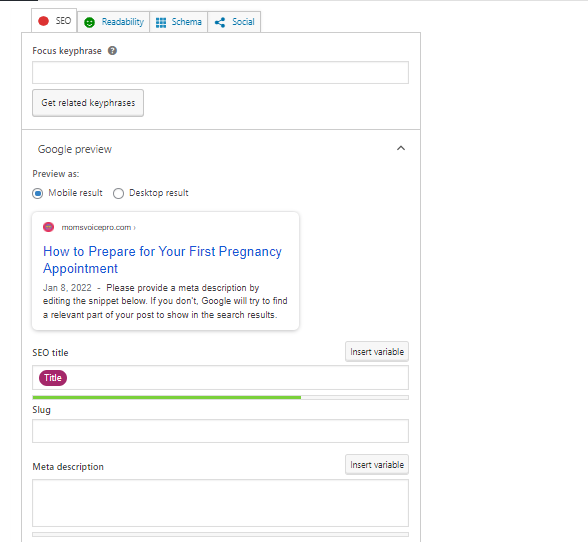Viewport: 588px width, 542px height.
Task: Collapse the Google preview section chevron
Action: [401, 148]
